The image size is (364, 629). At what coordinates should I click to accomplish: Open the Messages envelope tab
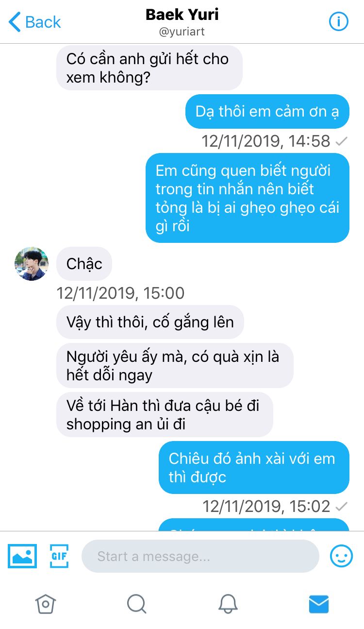click(x=319, y=604)
